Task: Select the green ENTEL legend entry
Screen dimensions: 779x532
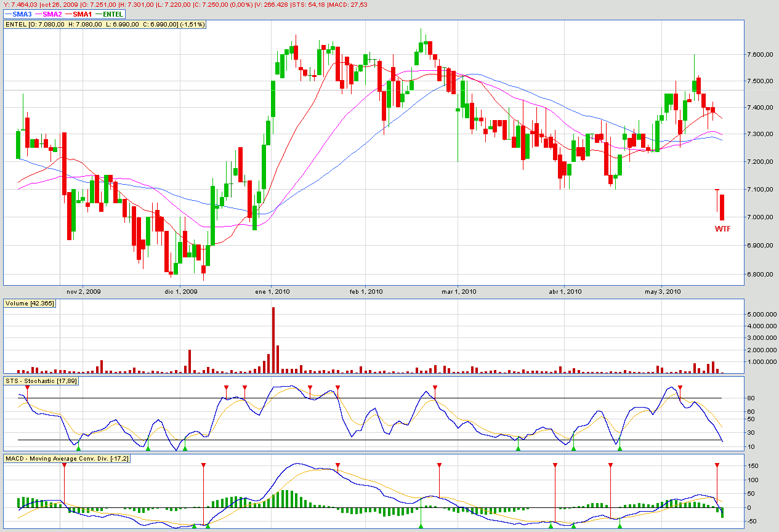Action: coord(113,14)
